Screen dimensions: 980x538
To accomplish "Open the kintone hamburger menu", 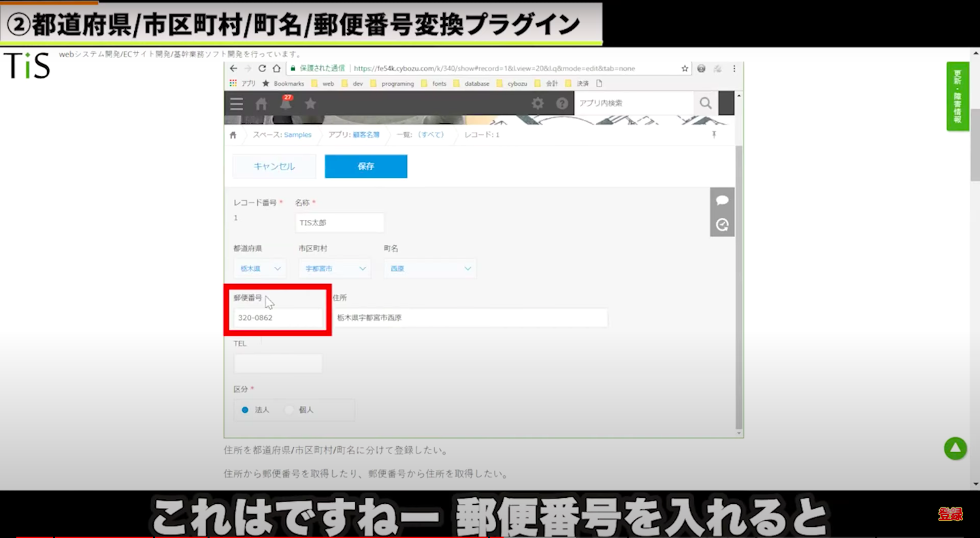I will tap(236, 104).
